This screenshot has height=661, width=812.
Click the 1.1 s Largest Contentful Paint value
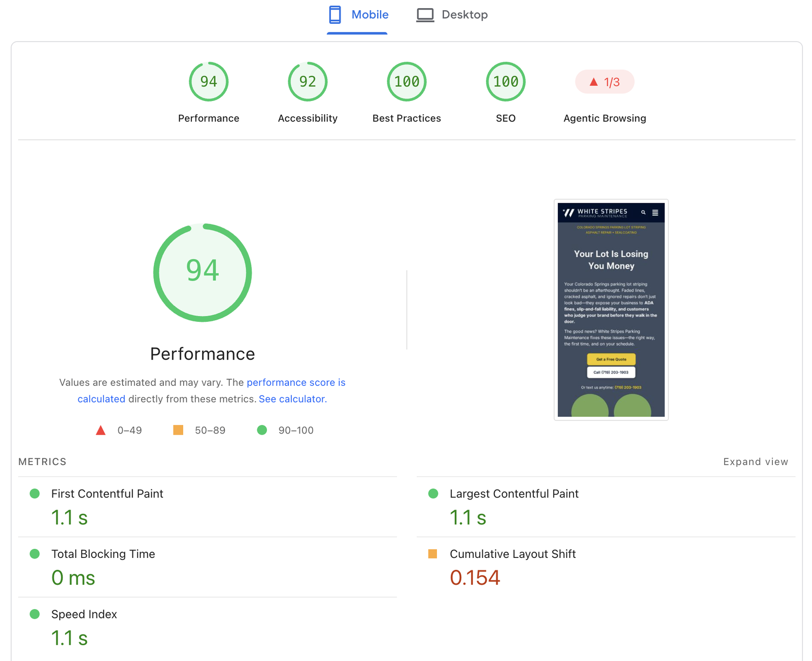click(x=468, y=518)
